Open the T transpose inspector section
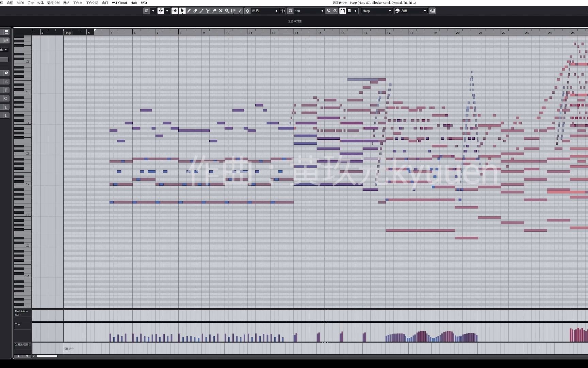This screenshot has width=588, height=368. click(6, 107)
